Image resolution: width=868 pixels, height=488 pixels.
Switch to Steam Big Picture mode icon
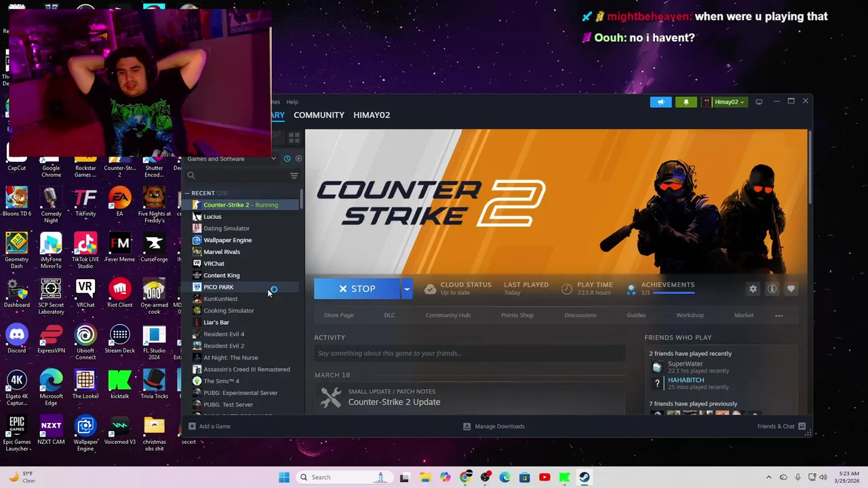(x=759, y=102)
